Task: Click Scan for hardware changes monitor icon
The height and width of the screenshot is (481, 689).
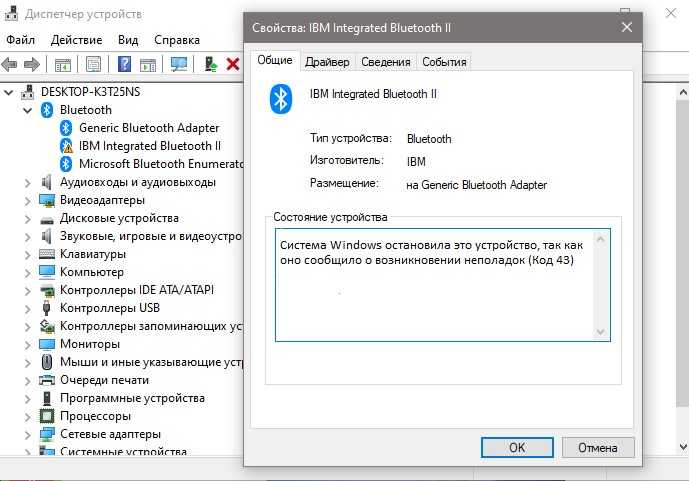Action: click(x=179, y=65)
